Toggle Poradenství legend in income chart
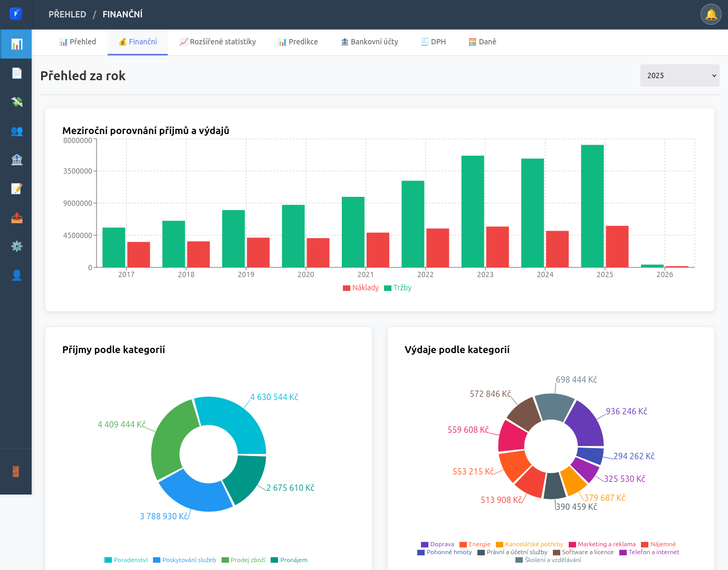Image resolution: width=728 pixels, height=570 pixels. (126, 560)
